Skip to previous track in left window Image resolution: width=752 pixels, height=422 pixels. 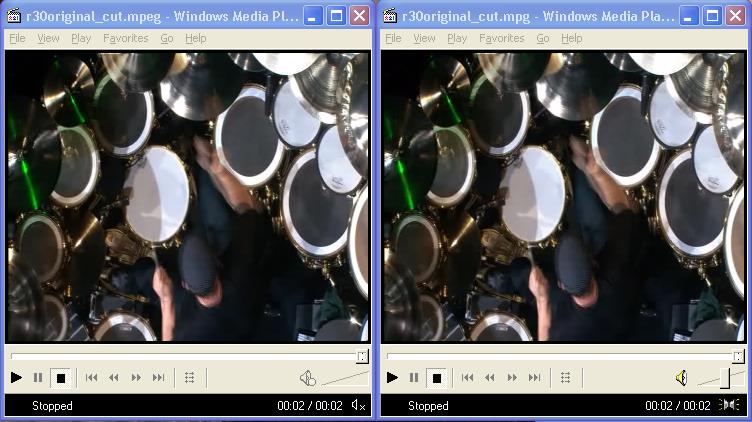[91, 378]
